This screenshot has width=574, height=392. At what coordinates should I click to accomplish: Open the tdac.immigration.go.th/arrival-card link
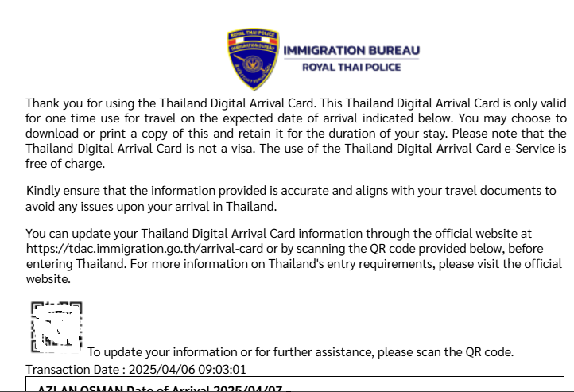(145, 249)
